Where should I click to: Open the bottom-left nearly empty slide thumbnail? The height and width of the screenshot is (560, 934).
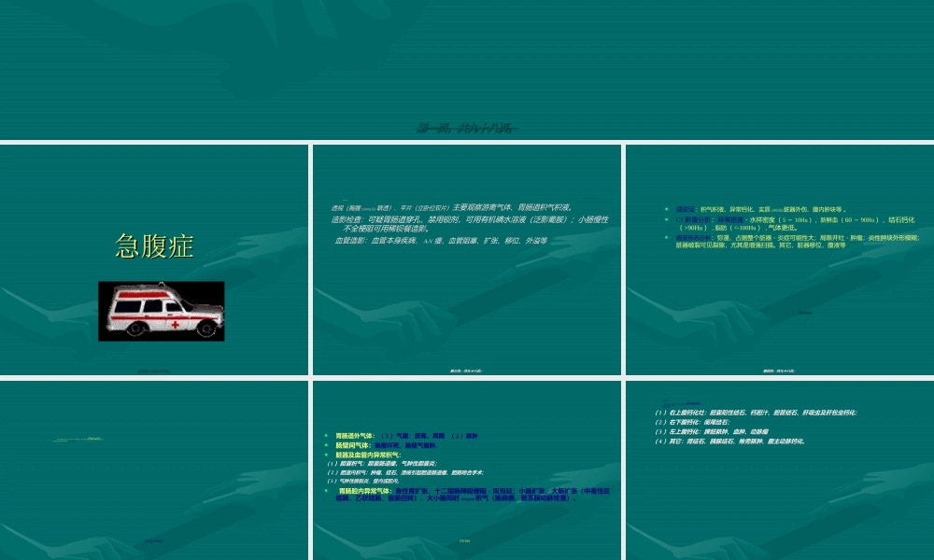tap(154, 469)
